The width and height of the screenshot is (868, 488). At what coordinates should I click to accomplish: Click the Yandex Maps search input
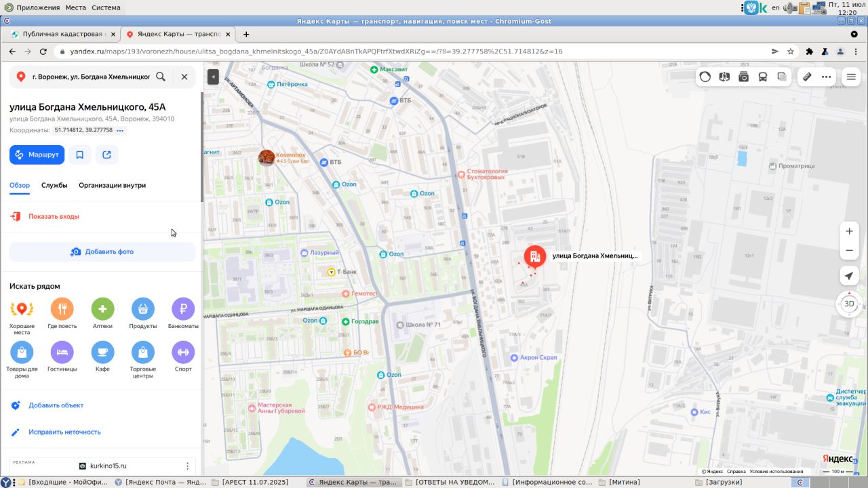pos(91,77)
